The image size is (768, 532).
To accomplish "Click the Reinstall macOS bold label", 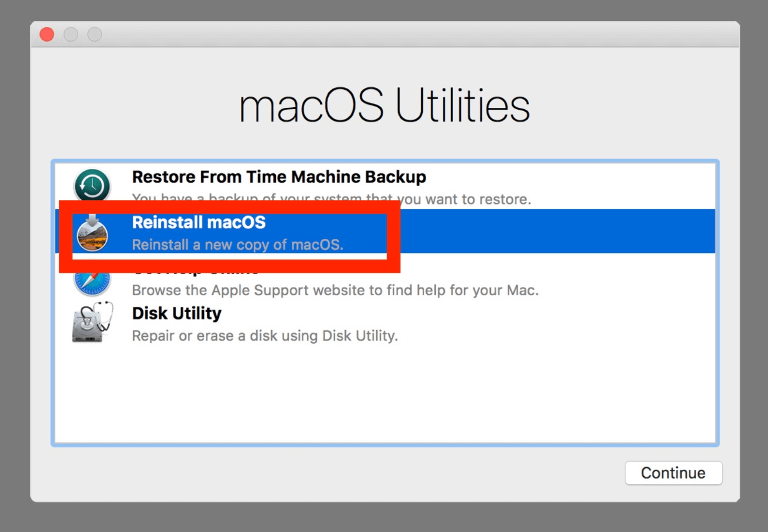I will [199, 223].
